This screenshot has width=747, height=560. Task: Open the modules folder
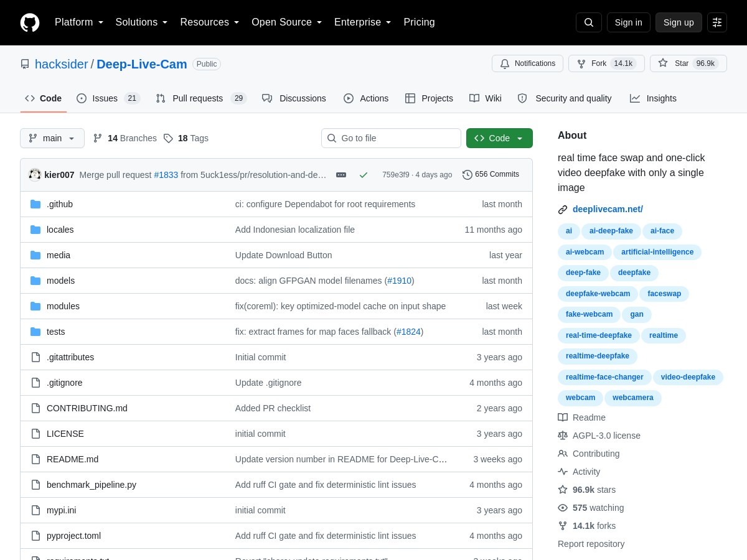[x=63, y=306]
